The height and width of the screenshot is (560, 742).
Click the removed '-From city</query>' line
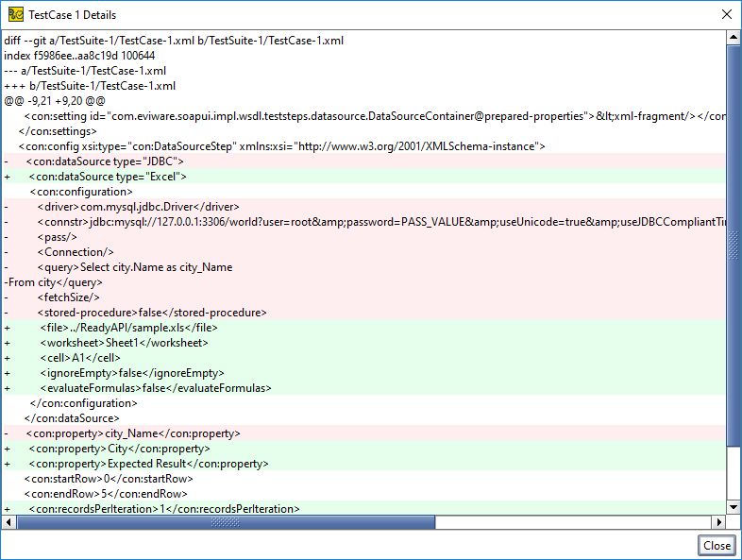point(363,282)
